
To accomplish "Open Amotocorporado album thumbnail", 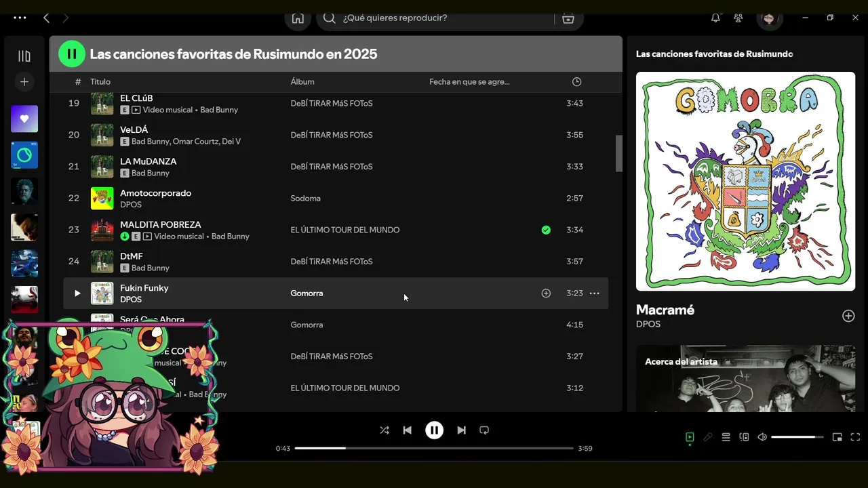I will (x=102, y=198).
